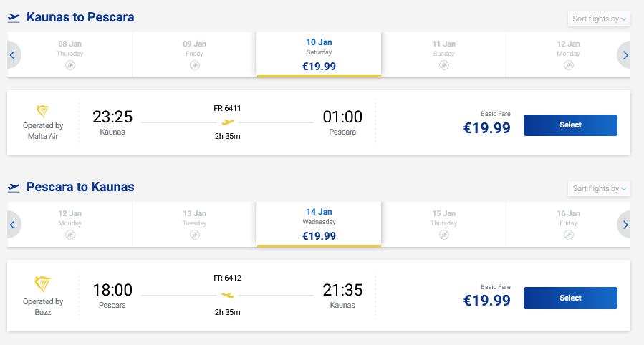The height and width of the screenshot is (345, 644).
Task: Show later outbound dates with right arrow
Action: tap(625, 55)
